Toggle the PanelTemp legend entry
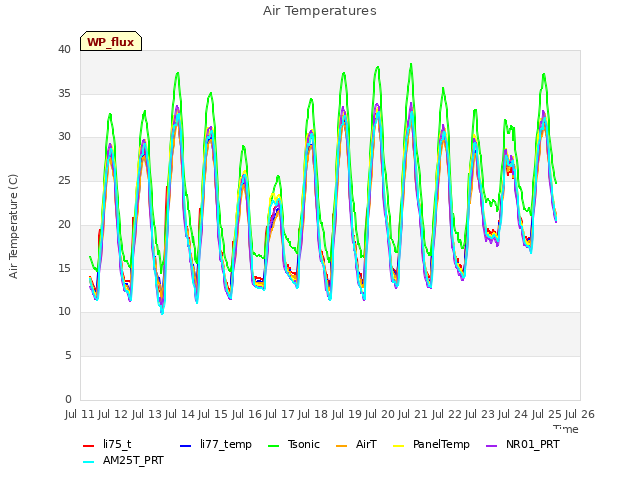The height and width of the screenshot is (480, 640). (431, 444)
